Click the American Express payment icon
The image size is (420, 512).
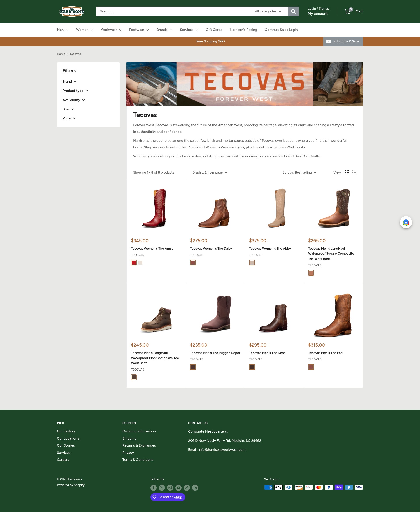(268, 487)
